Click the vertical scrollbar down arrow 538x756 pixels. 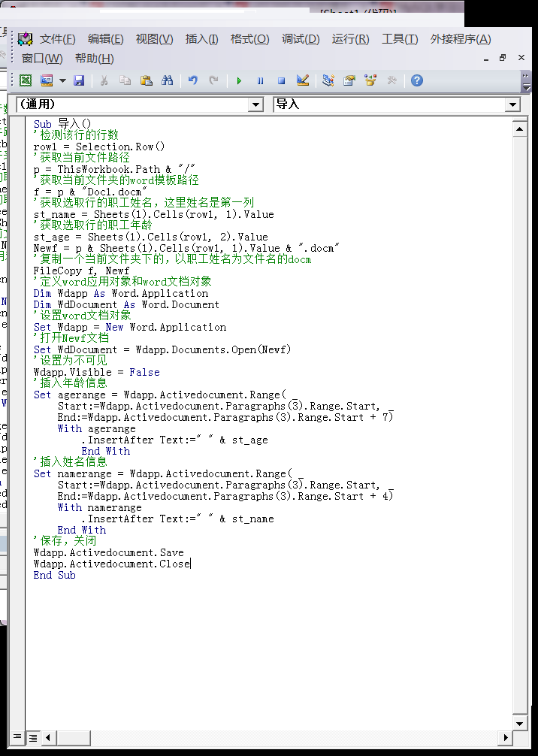(x=519, y=723)
